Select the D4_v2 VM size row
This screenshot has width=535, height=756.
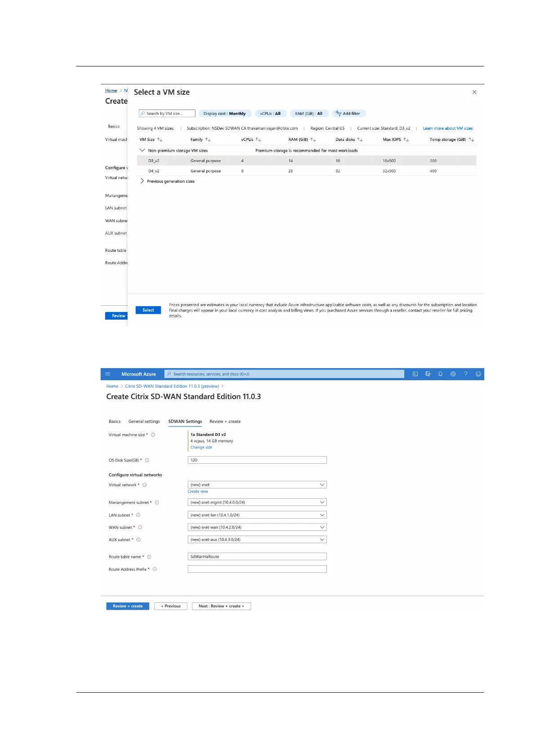[x=307, y=171]
